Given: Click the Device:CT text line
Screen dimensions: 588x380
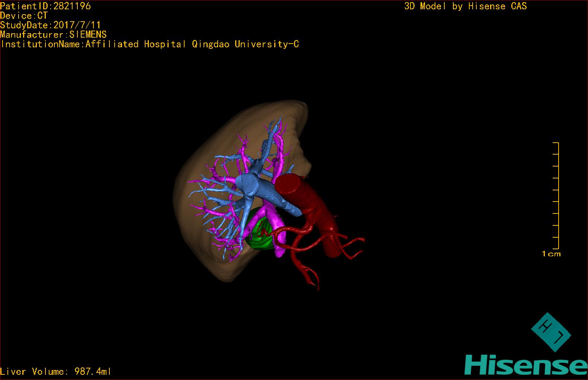Looking at the screenshot, I should tap(24, 16).
